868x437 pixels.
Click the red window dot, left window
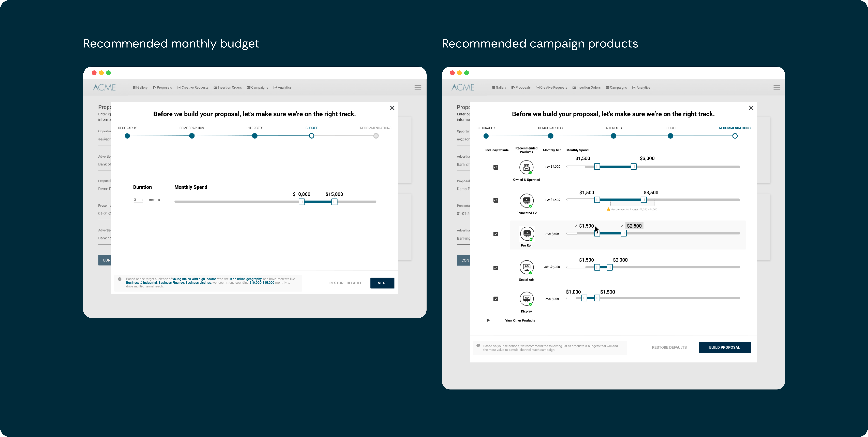94,73
